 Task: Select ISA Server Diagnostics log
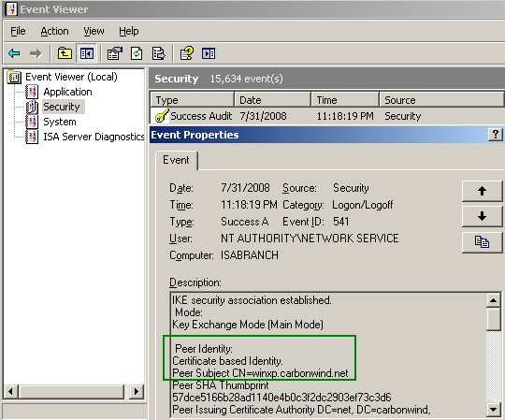click(x=94, y=137)
